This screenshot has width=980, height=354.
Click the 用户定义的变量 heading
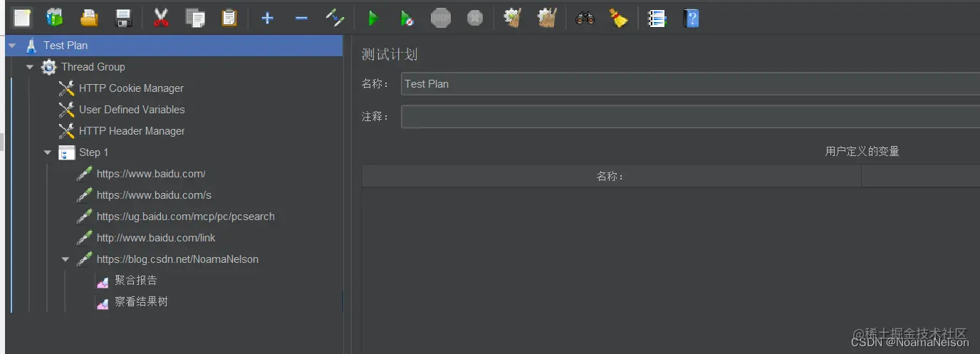[862, 151]
